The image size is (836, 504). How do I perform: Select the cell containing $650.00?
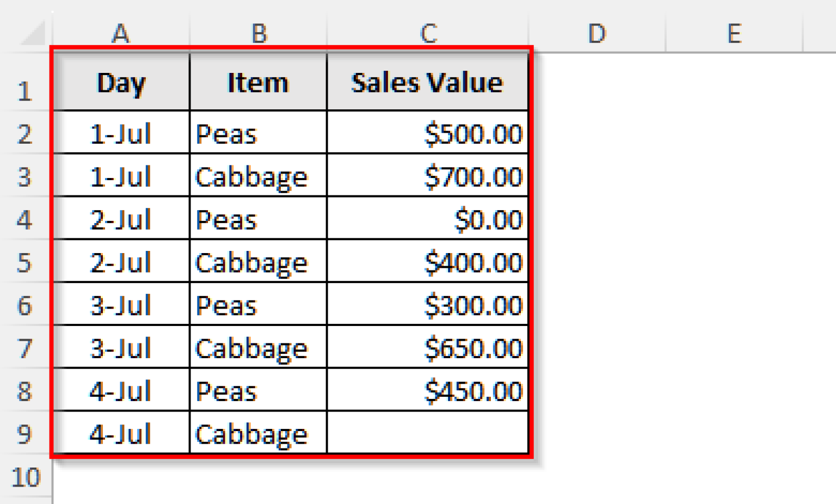click(429, 348)
